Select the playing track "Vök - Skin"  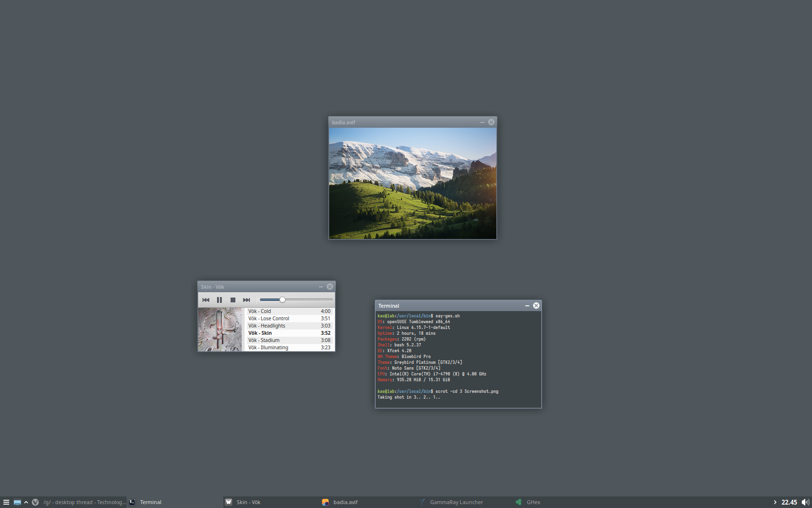coord(289,333)
